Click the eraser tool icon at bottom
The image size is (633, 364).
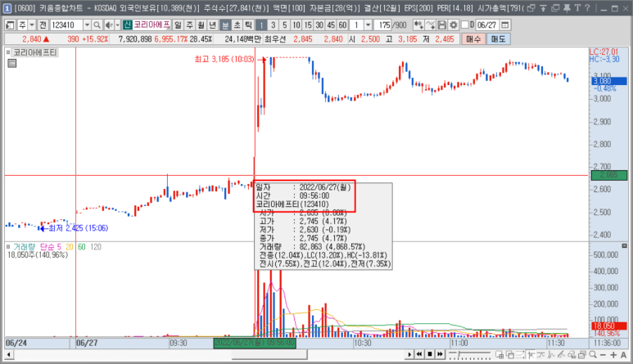click(572, 354)
